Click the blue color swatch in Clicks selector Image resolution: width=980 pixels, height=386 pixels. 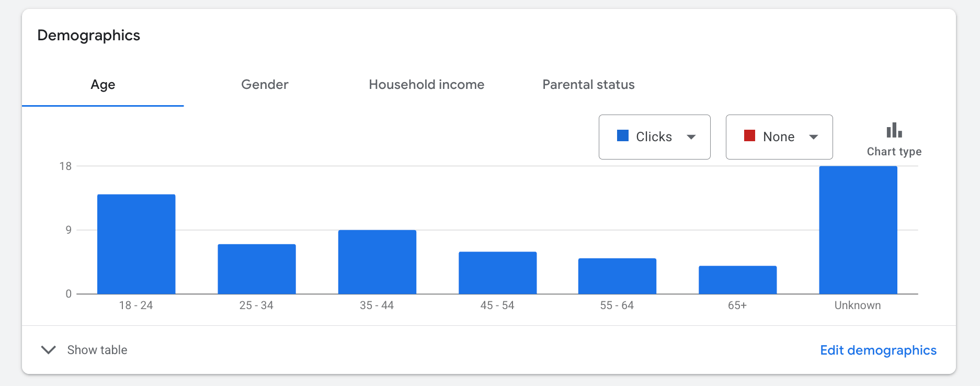(623, 136)
